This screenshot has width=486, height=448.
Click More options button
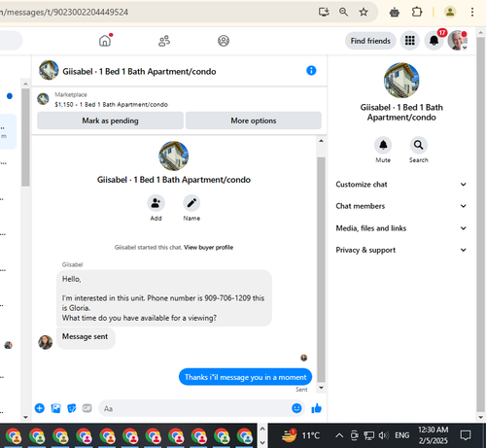tap(254, 121)
